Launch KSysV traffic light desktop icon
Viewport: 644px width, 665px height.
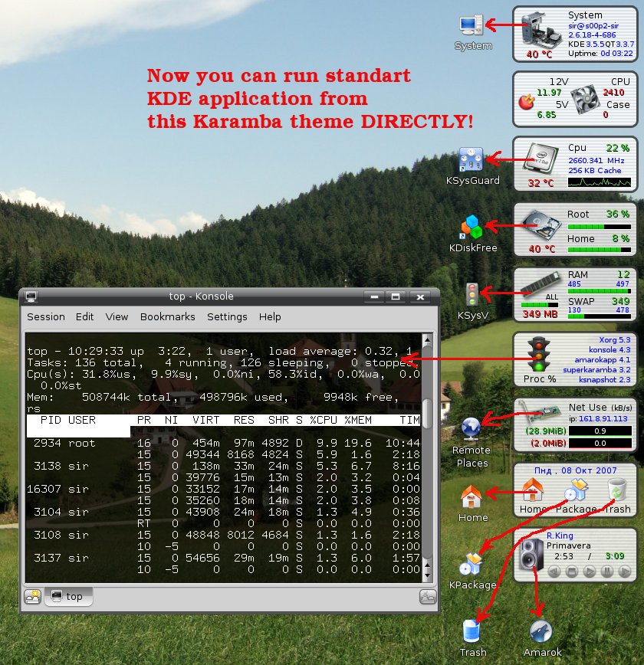[x=472, y=295]
